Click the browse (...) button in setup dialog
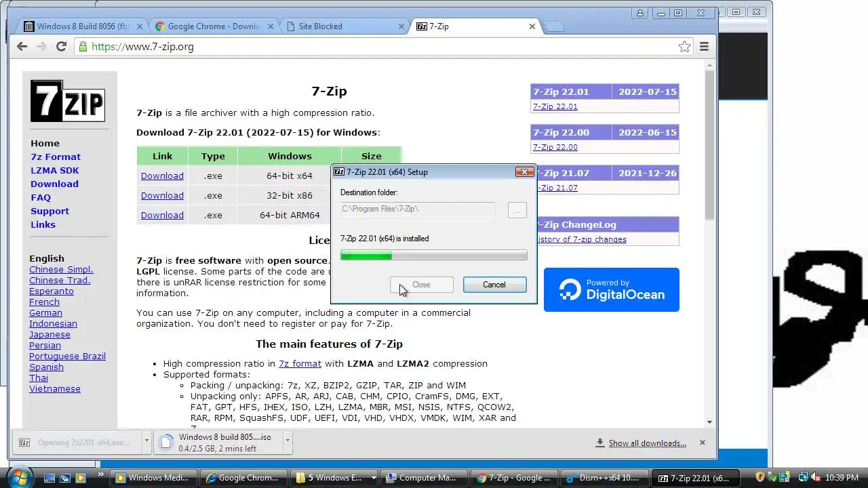This screenshot has height=488, width=868. tap(517, 209)
